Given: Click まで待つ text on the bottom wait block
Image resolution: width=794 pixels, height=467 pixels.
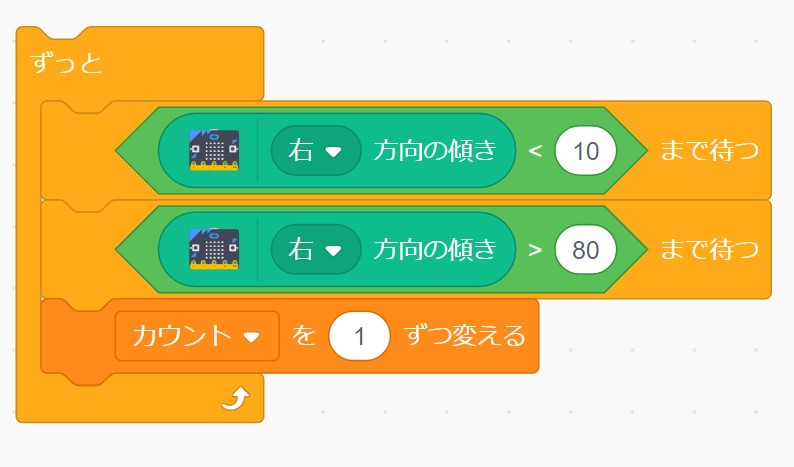Looking at the screenshot, I should [x=708, y=249].
